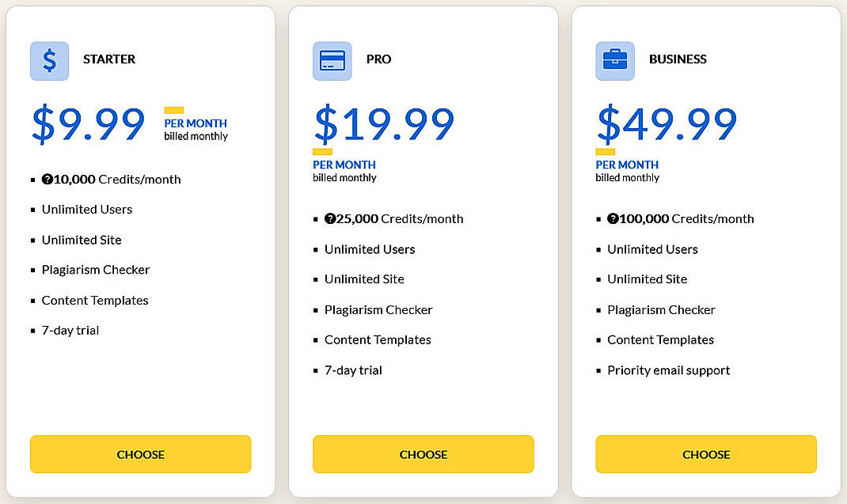This screenshot has width=847, height=504.
Task: Click Unlimited Users in the Starter feature list
Action: pos(87,209)
